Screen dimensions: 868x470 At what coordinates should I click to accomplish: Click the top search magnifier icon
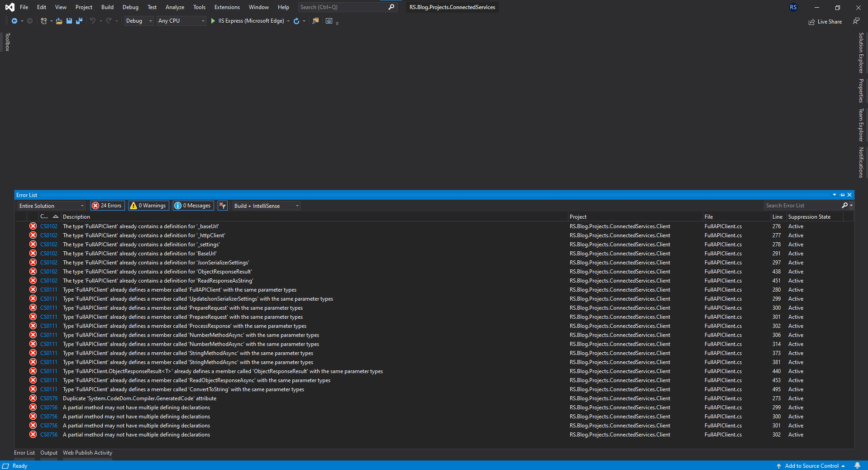391,7
